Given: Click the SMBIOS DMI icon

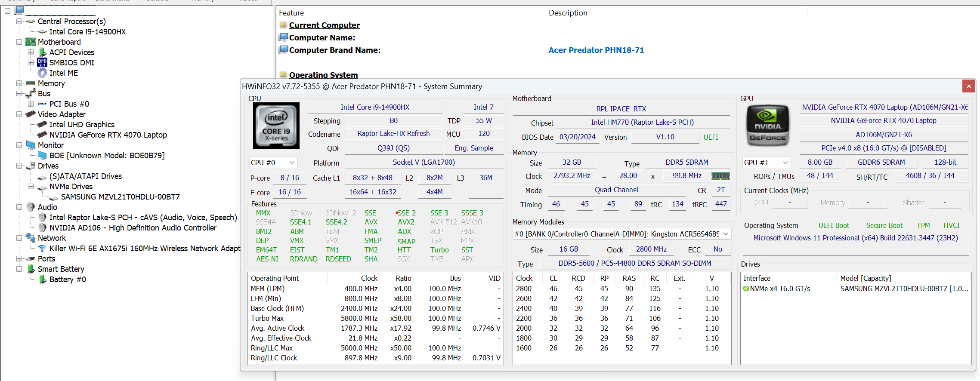Looking at the screenshot, I should click(x=42, y=63).
